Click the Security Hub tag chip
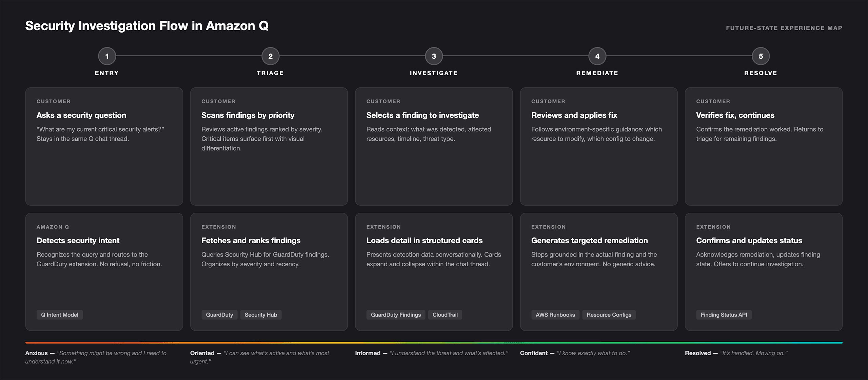The width and height of the screenshot is (868, 380). 261,315
